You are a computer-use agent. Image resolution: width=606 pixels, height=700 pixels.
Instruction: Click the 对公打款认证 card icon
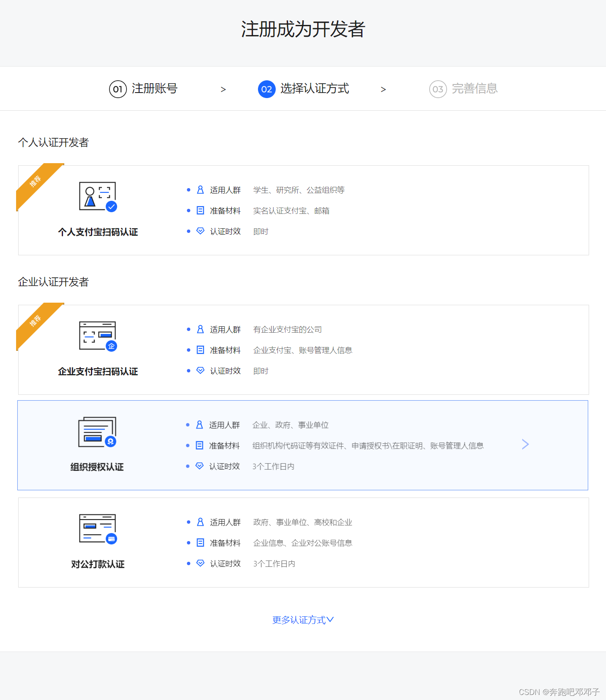[98, 529]
